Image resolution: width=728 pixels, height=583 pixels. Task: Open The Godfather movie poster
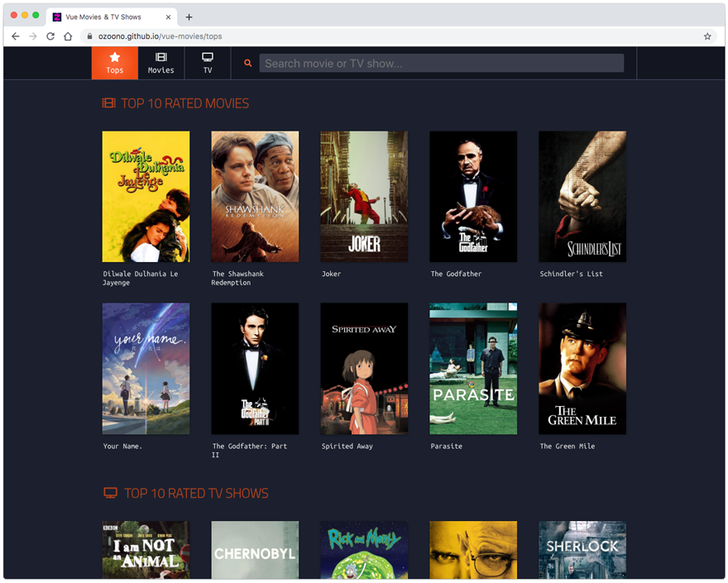tap(473, 196)
